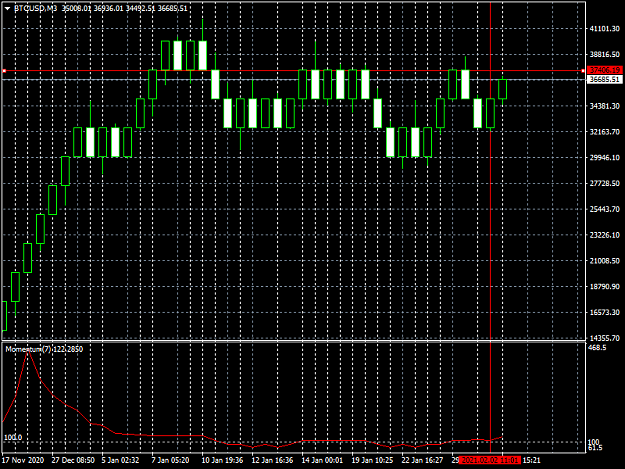
Task: Click the 21008.50 price axis value
Action: [605, 261]
